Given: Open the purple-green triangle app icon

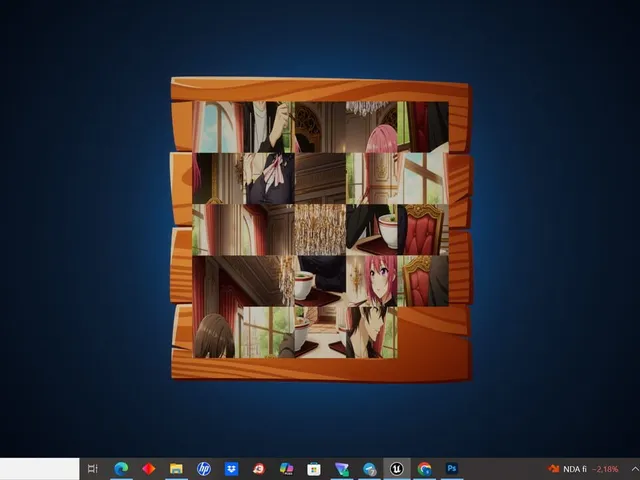Looking at the screenshot, I should pyautogui.click(x=342, y=469).
